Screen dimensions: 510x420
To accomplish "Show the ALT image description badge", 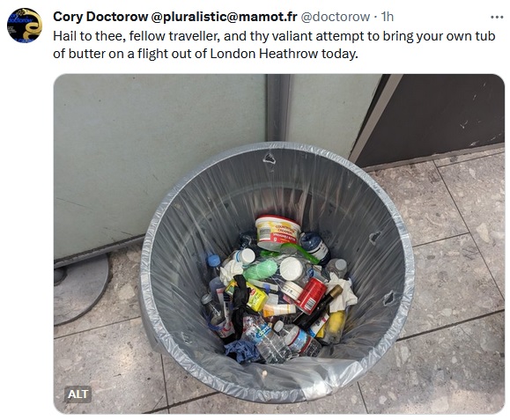I will tap(78, 394).
